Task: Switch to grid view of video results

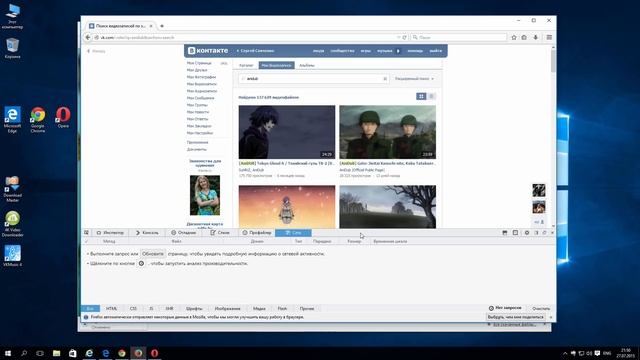Action: pos(421,96)
